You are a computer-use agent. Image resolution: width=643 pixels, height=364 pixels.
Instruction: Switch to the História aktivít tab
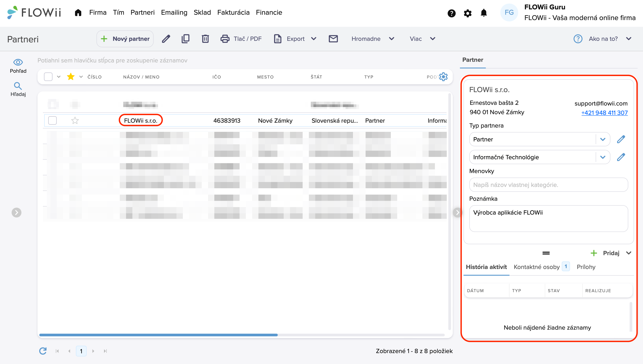coord(486,267)
